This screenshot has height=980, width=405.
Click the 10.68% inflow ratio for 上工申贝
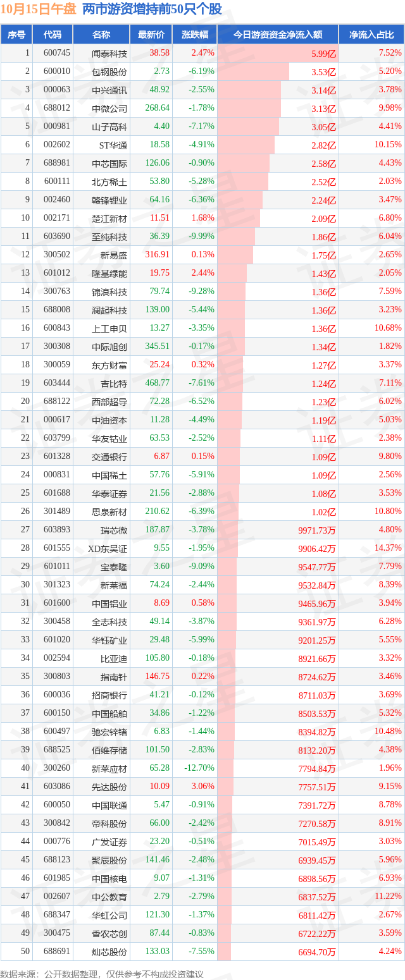pyautogui.click(x=389, y=328)
